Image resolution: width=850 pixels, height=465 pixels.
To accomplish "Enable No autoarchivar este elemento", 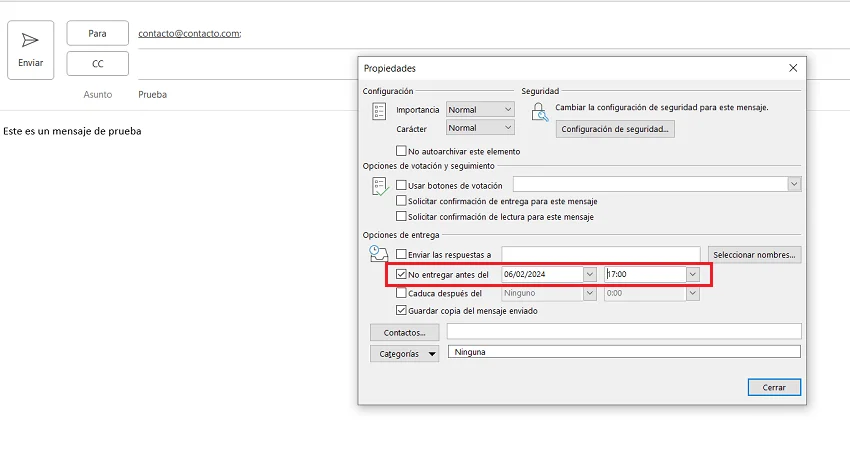I will click(401, 151).
